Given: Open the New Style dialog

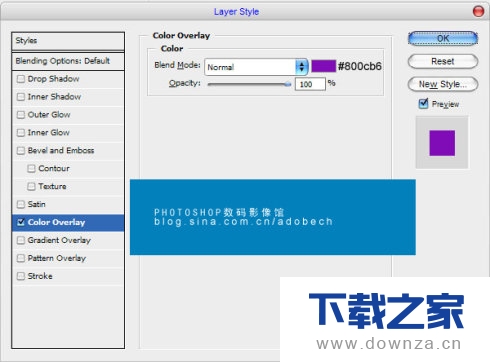Looking at the screenshot, I should [x=443, y=84].
